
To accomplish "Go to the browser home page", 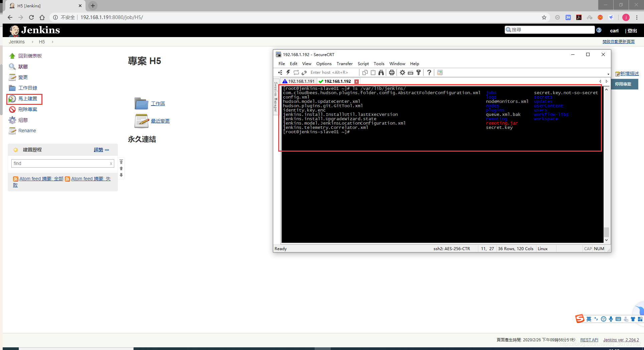I will [42, 17].
